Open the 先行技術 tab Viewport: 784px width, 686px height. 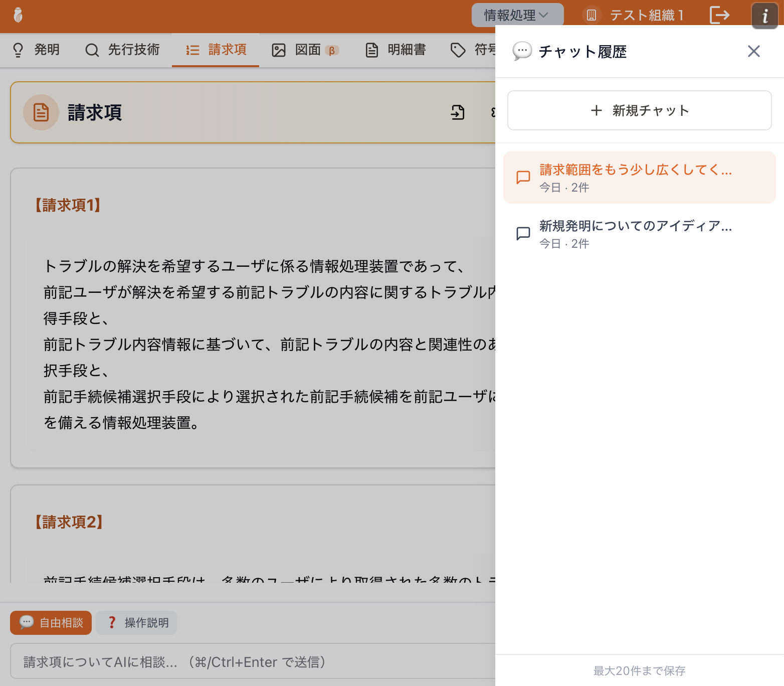point(122,50)
